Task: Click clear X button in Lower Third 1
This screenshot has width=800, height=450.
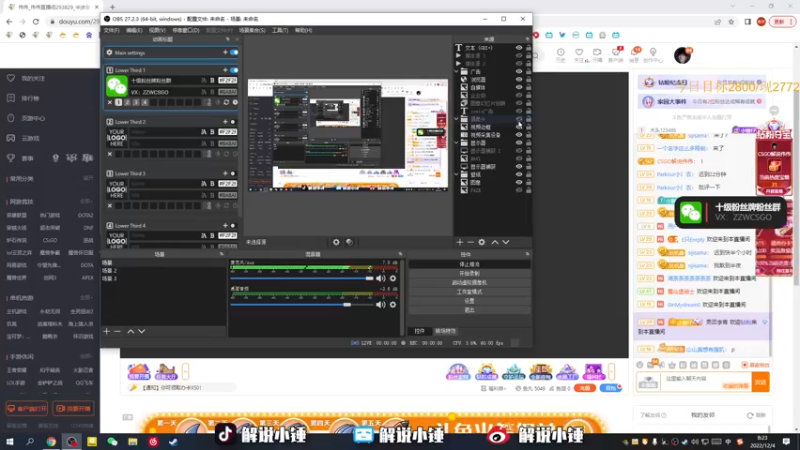Action: click(x=110, y=103)
